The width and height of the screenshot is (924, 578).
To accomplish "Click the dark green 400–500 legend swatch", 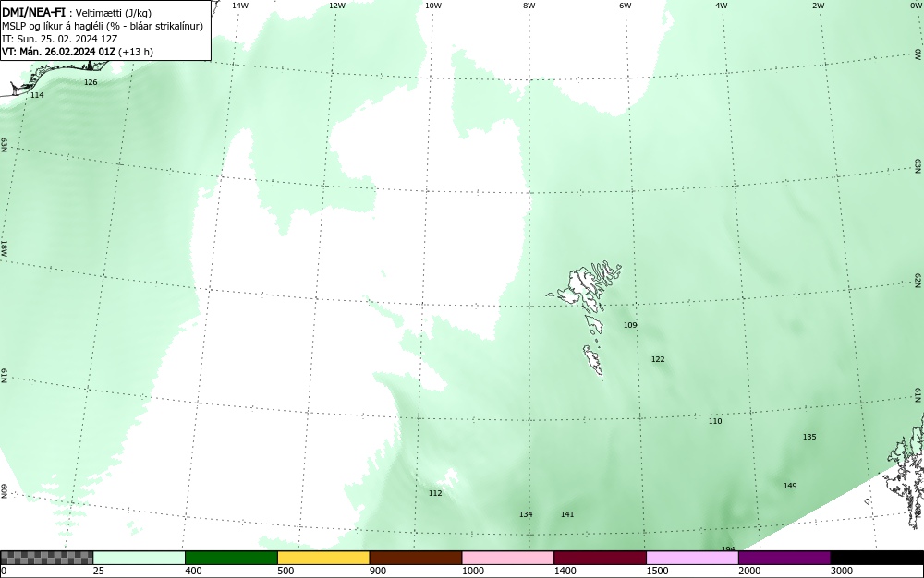I will pos(231,558).
